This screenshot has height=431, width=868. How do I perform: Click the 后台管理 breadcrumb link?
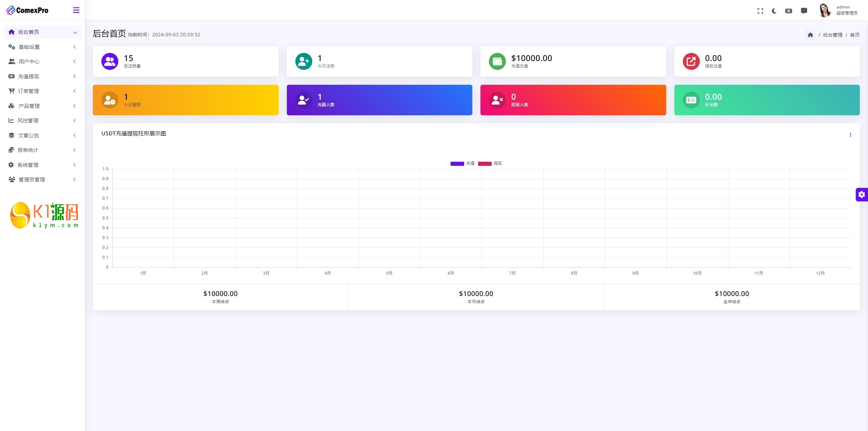click(x=832, y=35)
